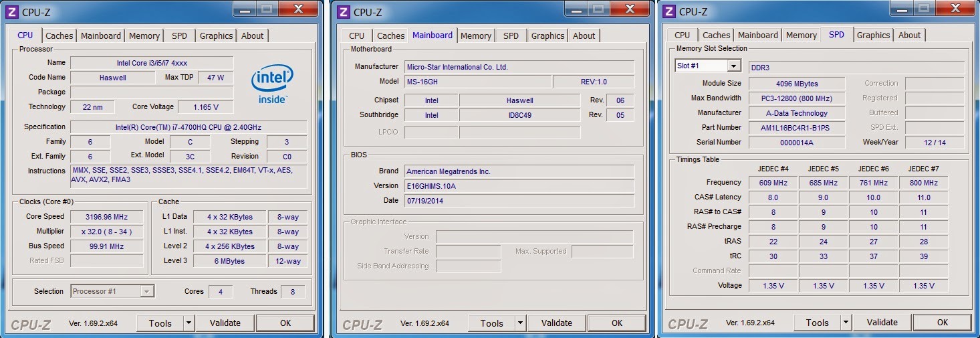Click the Specification field showing i7-4700HQ
Viewport: 980px width, 338px height.
coord(189,127)
